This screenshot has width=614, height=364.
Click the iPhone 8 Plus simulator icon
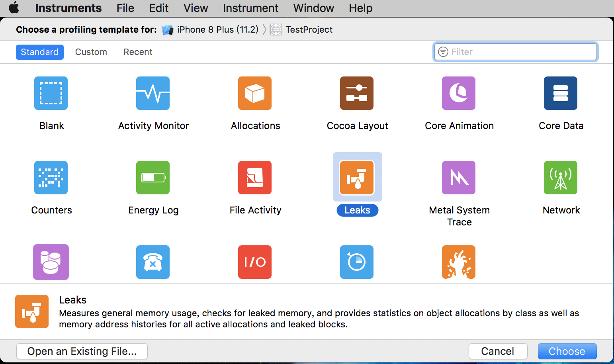(x=168, y=29)
